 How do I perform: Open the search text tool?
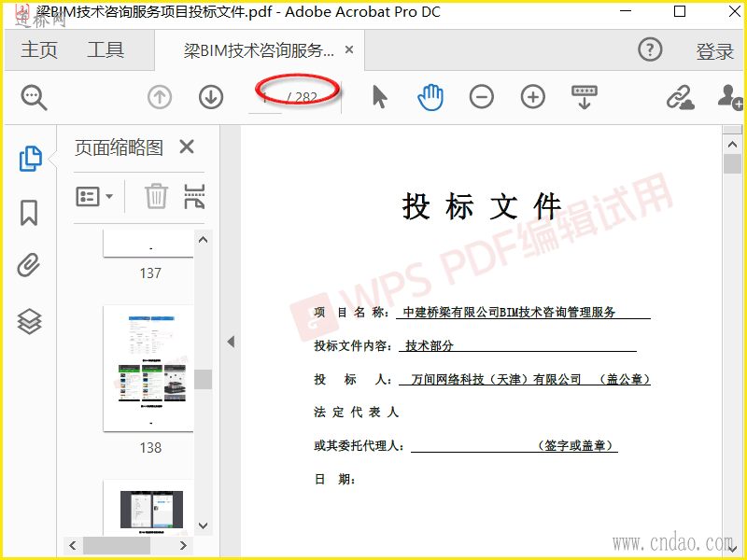[x=34, y=98]
